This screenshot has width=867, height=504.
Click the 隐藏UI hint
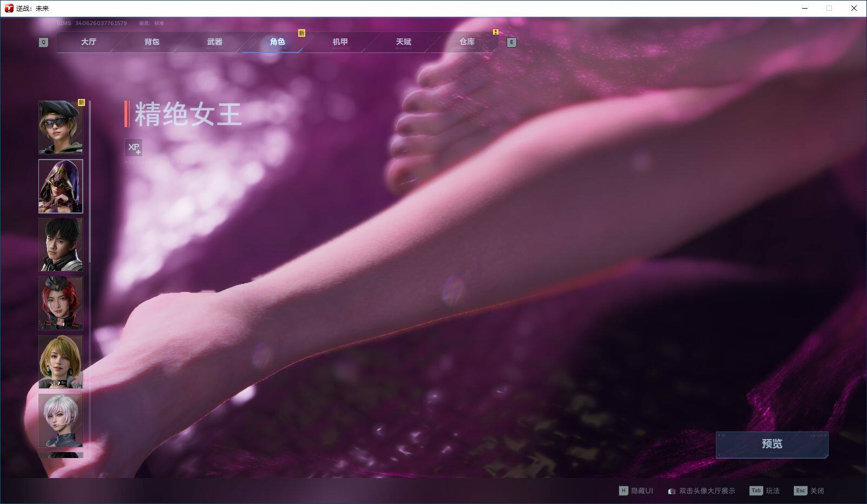click(636, 491)
